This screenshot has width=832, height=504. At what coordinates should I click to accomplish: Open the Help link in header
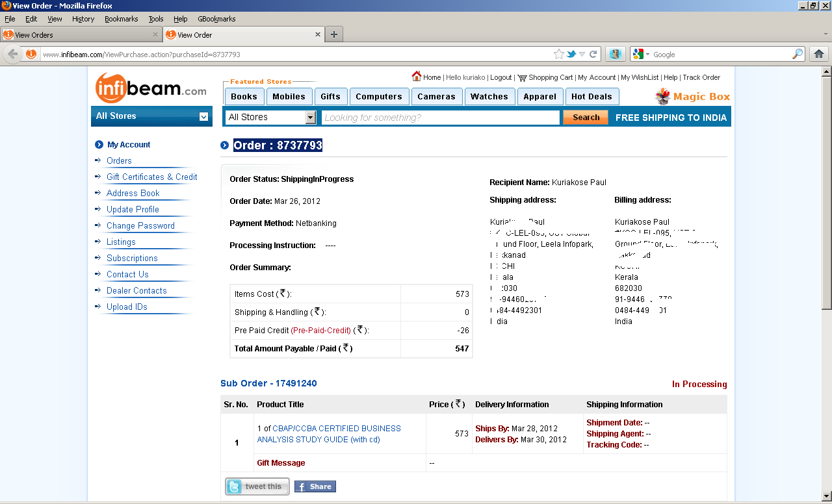671,77
